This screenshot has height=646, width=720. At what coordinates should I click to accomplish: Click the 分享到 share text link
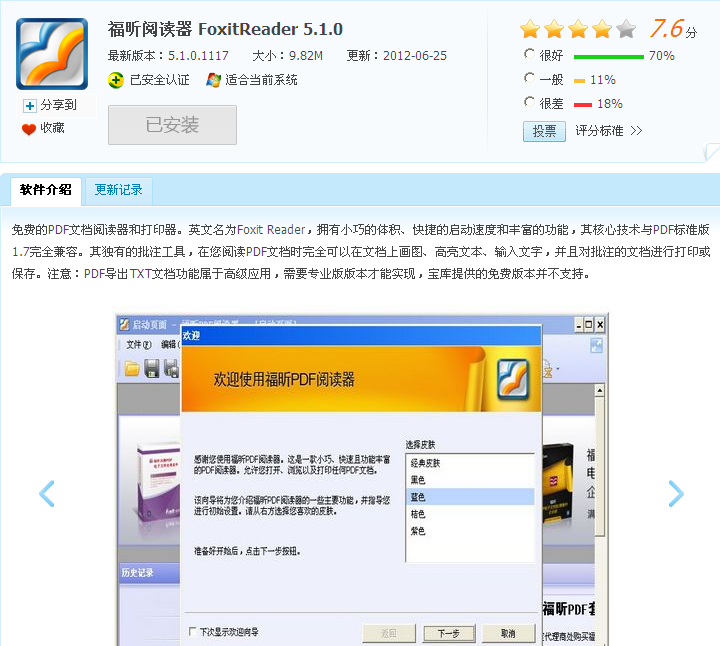(x=58, y=105)
